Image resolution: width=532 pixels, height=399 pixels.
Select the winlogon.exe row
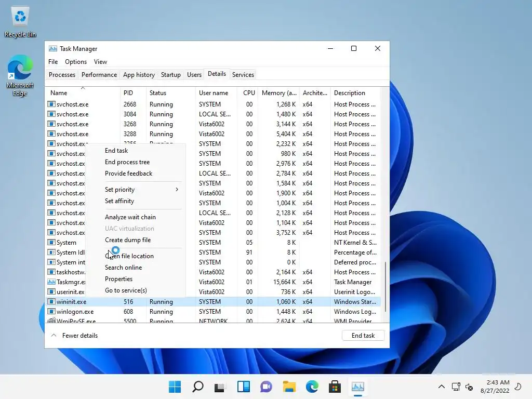click(x=213, y=312)
